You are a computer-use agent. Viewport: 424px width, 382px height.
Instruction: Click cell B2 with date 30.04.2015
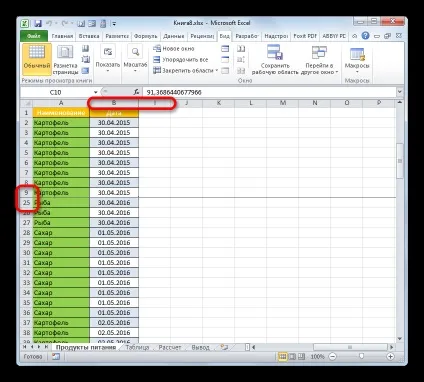point(114,123)
